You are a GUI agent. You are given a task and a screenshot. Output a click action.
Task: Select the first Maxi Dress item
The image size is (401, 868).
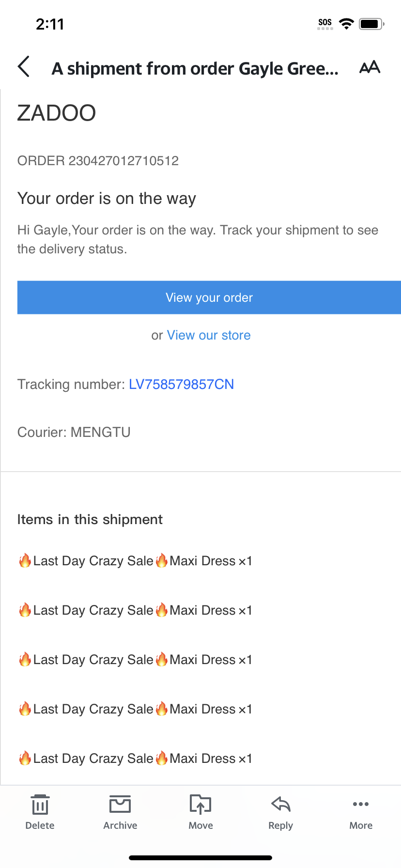click(135, 561)
